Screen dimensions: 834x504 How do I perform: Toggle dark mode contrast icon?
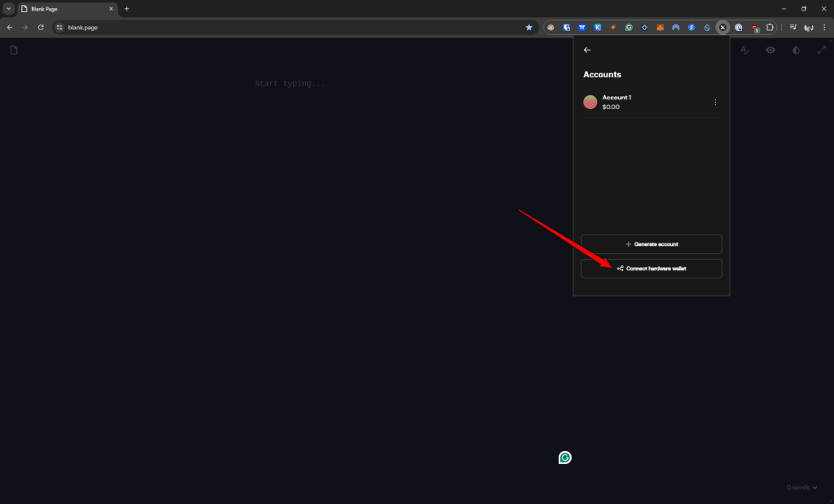click(x=796, y=50)
